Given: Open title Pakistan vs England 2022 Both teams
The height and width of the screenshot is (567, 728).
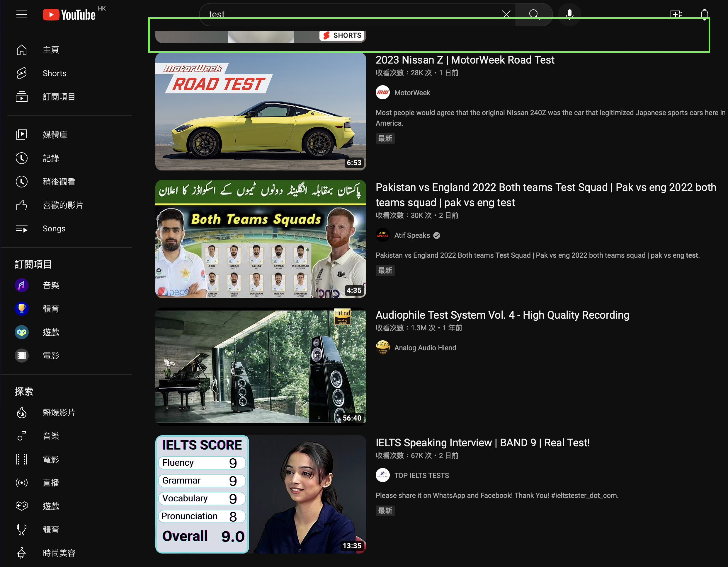Looking at the screenshot, I should pos(546,195).
